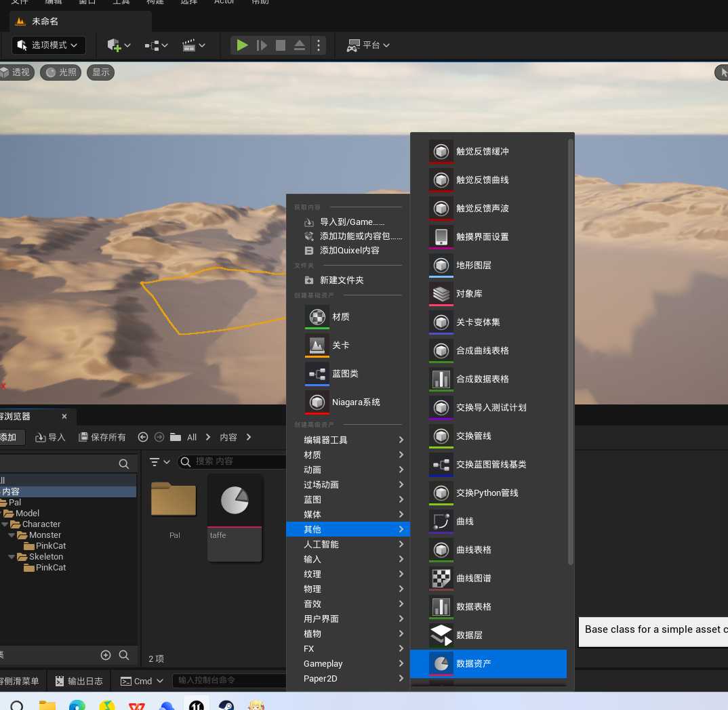Select the 对象库 object library icon
This screenshot has height=710, width=728.
(x=441, y=294)
